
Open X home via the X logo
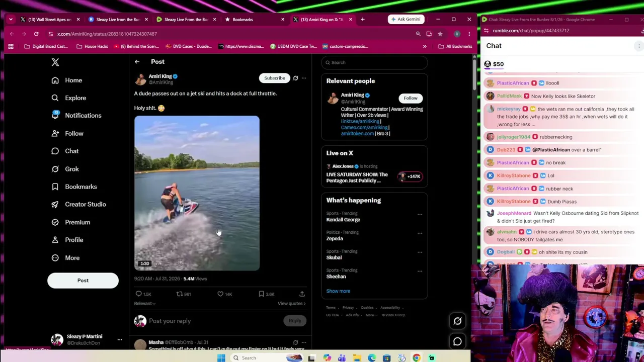[x=55, y=62]
